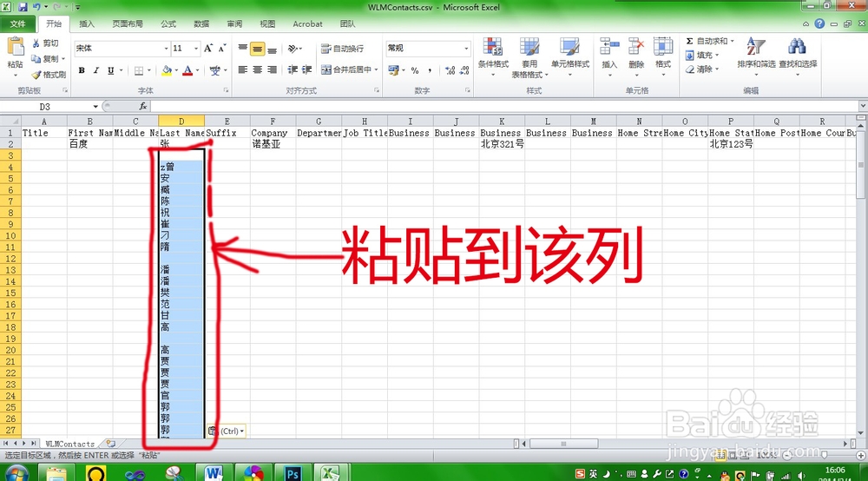This screenshot has width=868, height=481.
Task: Click Merge and Center (合并后居中)
Action: click(x=346, y=69)
